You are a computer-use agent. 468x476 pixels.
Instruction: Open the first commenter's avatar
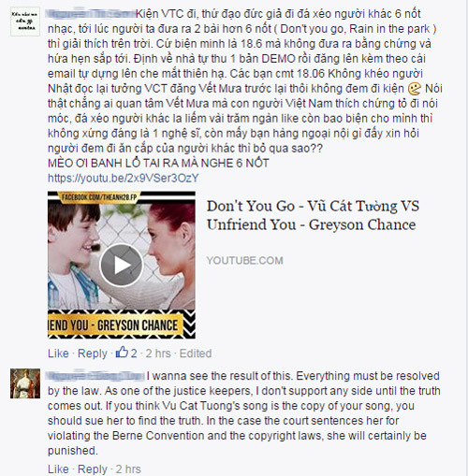(25, 22)
